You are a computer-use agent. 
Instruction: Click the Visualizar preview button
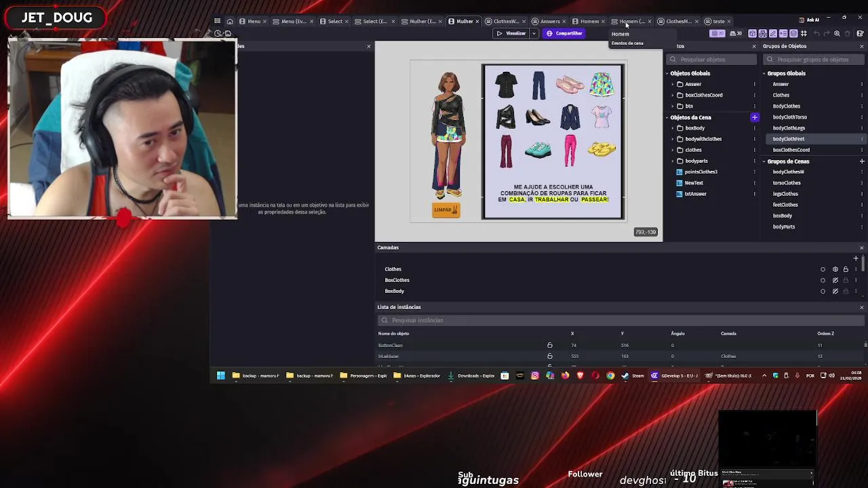511,33
